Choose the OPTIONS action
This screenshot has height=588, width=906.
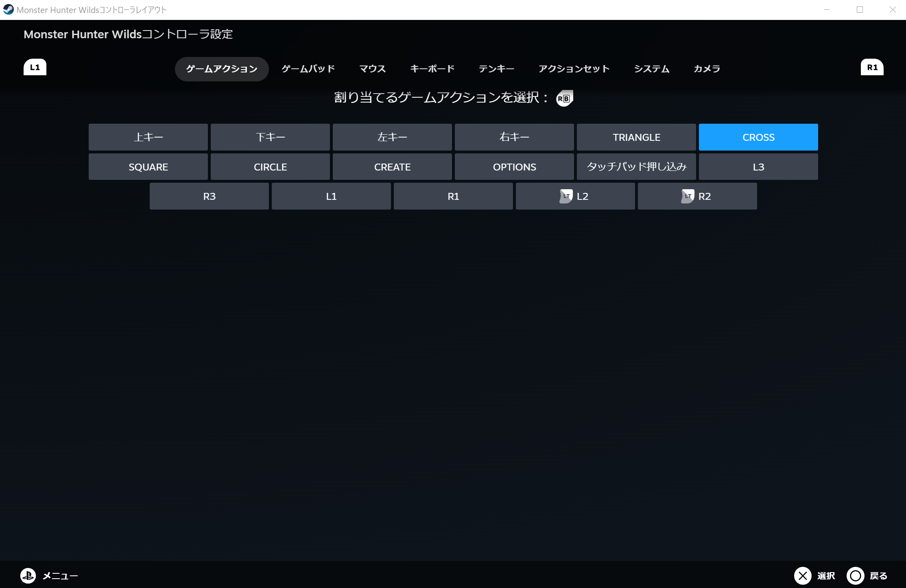point(514,167)
